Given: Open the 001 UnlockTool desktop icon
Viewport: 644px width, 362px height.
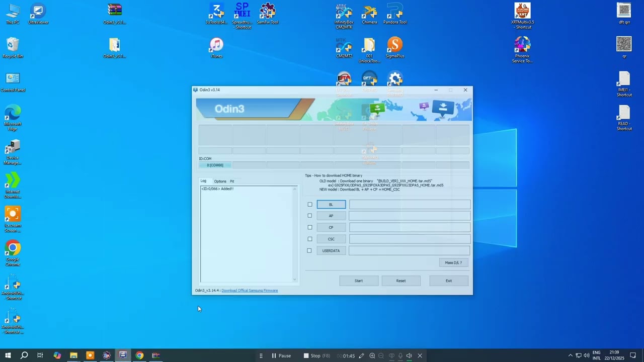Looking at the screenshot, I should click(369, 50).
